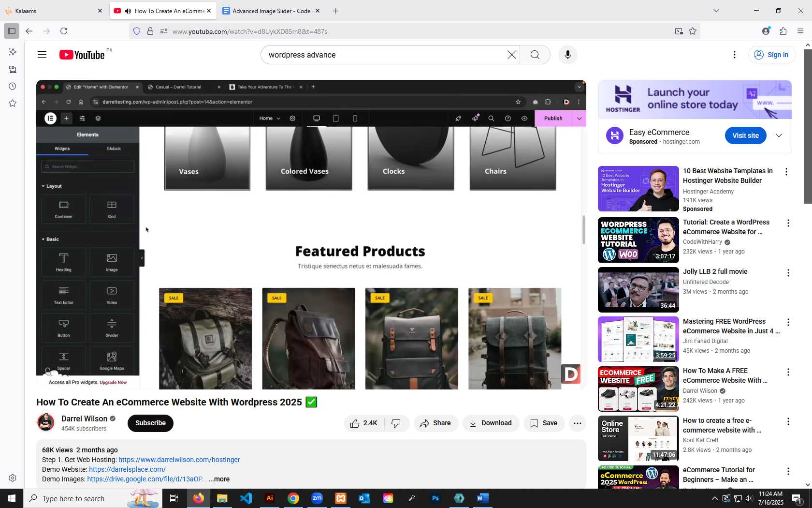This screenshot has height=508, width=812.
Task: Open options for 10 Best Website Templates
Action: point(786,172)
